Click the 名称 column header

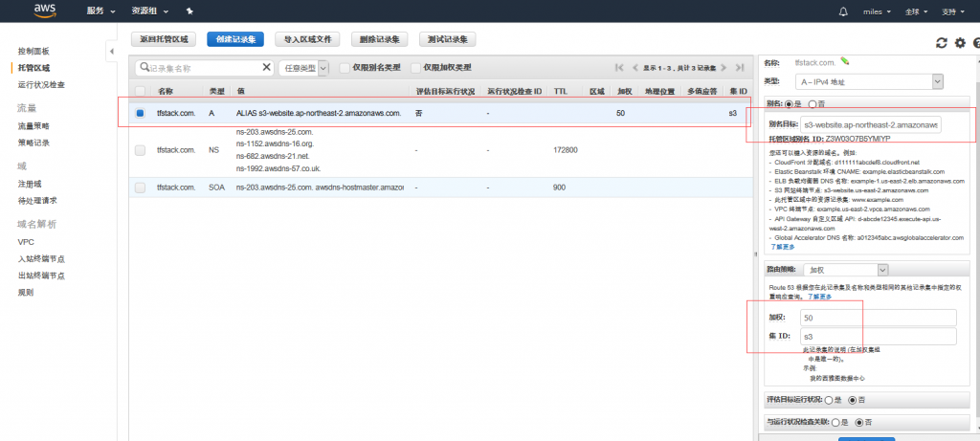(x=165, y=91)
